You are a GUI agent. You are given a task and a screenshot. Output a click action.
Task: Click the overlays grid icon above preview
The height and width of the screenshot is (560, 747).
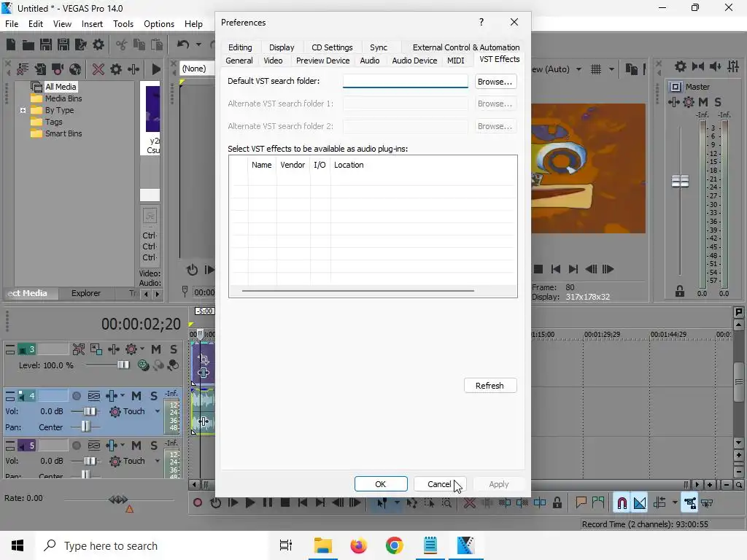(595, 69)
